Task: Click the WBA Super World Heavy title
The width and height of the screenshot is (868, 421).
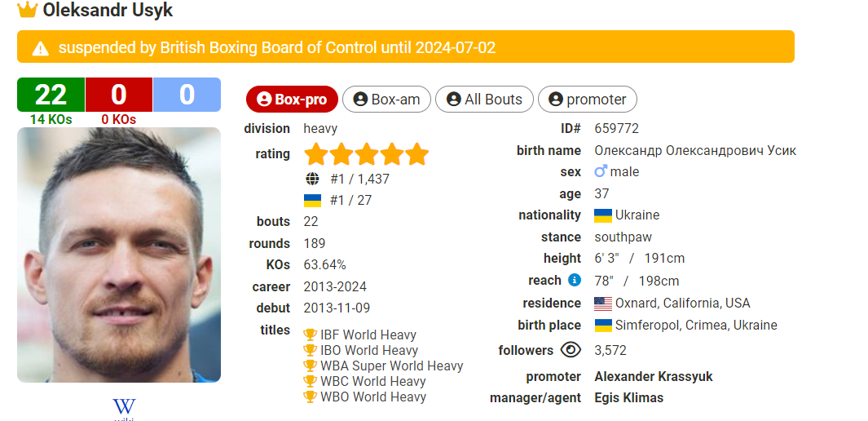Action: (x=391, y=366)
